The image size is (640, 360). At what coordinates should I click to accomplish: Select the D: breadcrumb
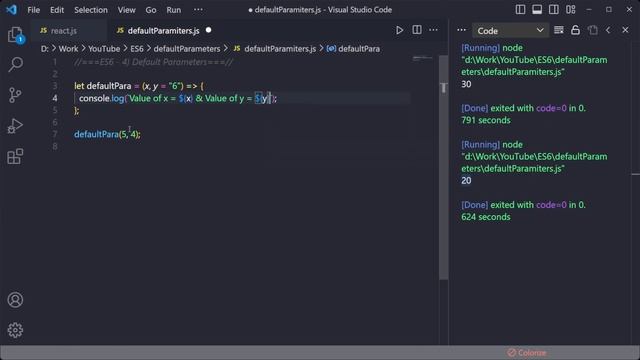click(x=44, y=49)
